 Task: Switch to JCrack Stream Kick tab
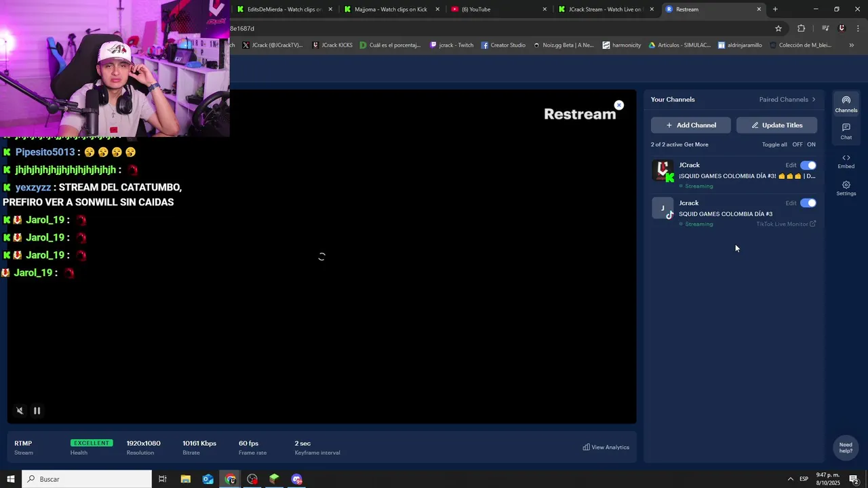pos(606,9)
